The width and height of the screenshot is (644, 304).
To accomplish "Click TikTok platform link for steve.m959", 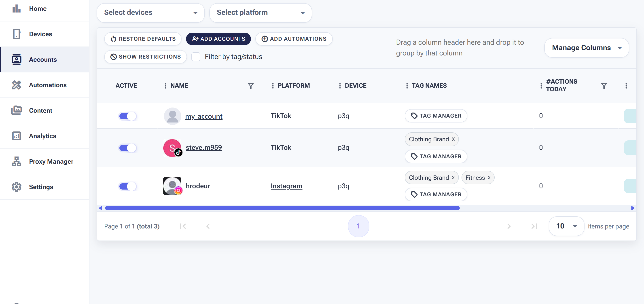I will 281,148.
